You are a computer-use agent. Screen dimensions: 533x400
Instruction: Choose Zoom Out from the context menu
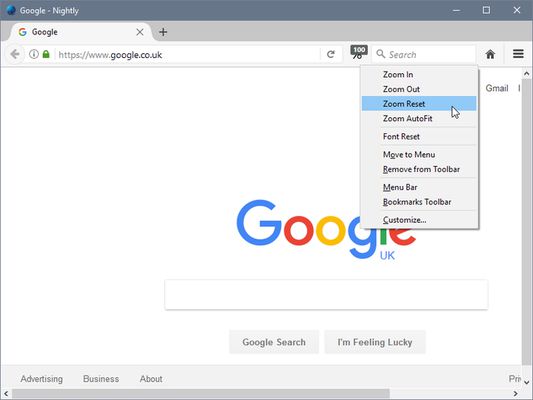pos(419,89)
